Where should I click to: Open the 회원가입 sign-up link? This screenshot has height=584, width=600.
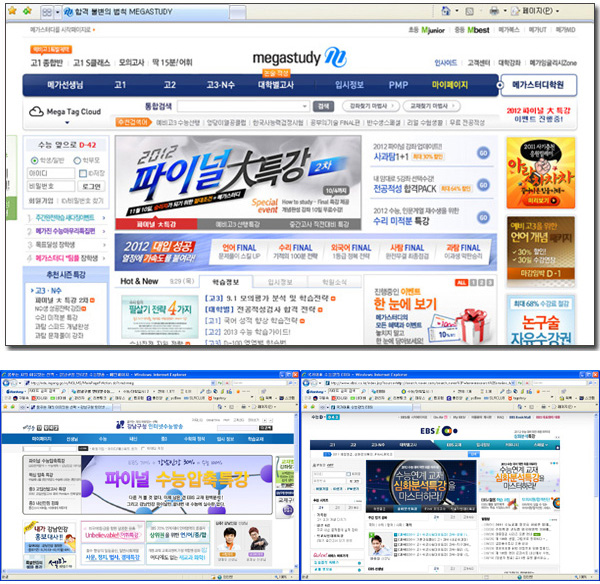(41, 201)
